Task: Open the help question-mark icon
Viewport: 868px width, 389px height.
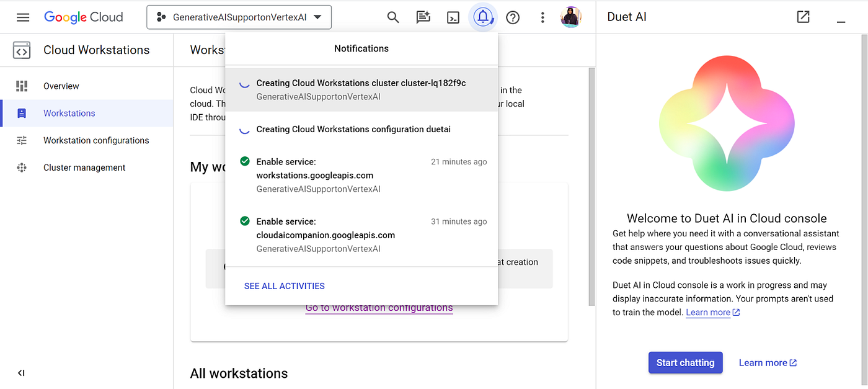Action: [513, 17]
